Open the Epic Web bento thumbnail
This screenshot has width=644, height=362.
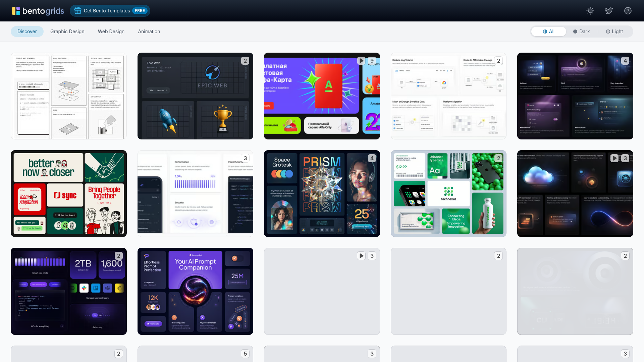click(195, 96)
